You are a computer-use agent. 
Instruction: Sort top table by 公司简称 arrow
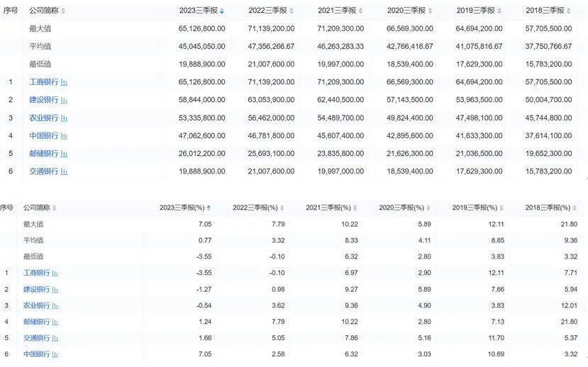click(x=63, y=11)
